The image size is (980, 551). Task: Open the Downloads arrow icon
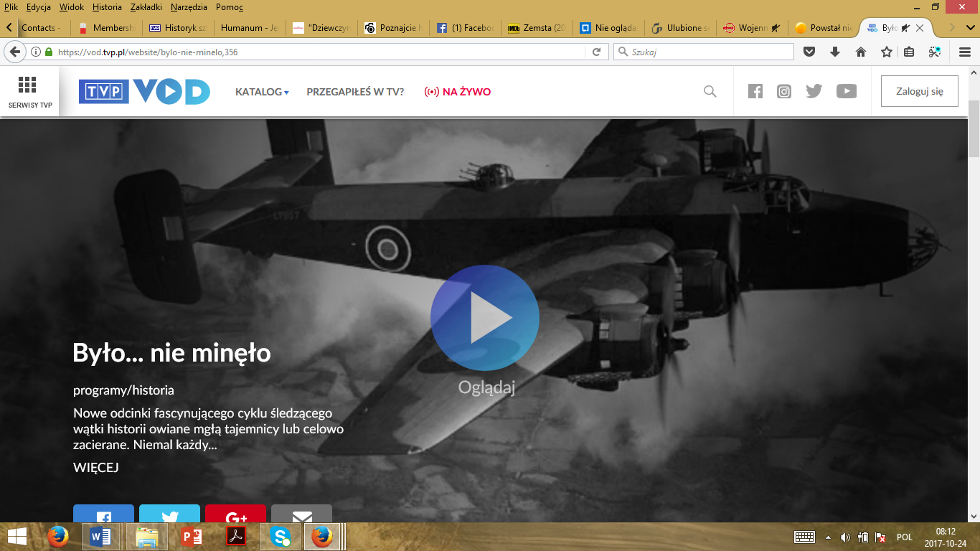point(835,52)
